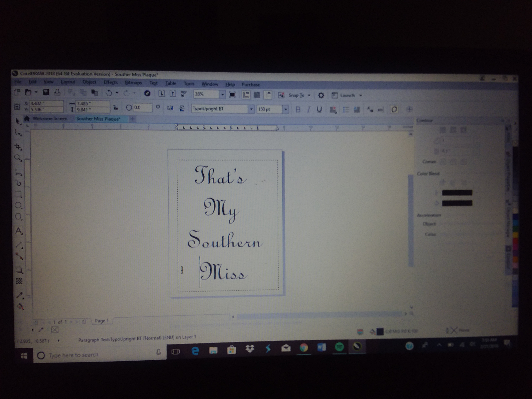Select the Rectangle tool

18,194
